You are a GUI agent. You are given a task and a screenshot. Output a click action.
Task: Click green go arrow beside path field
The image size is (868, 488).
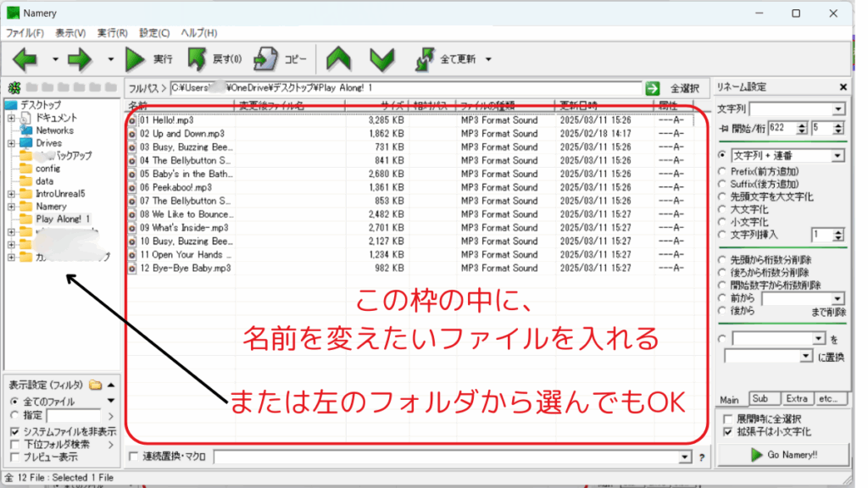tap(652, 88)
